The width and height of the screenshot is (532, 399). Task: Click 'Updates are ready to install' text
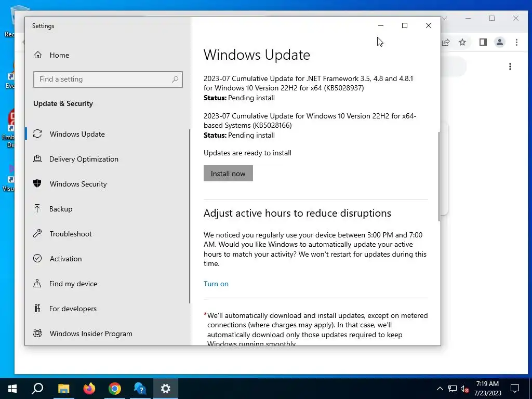pos(247,153)
